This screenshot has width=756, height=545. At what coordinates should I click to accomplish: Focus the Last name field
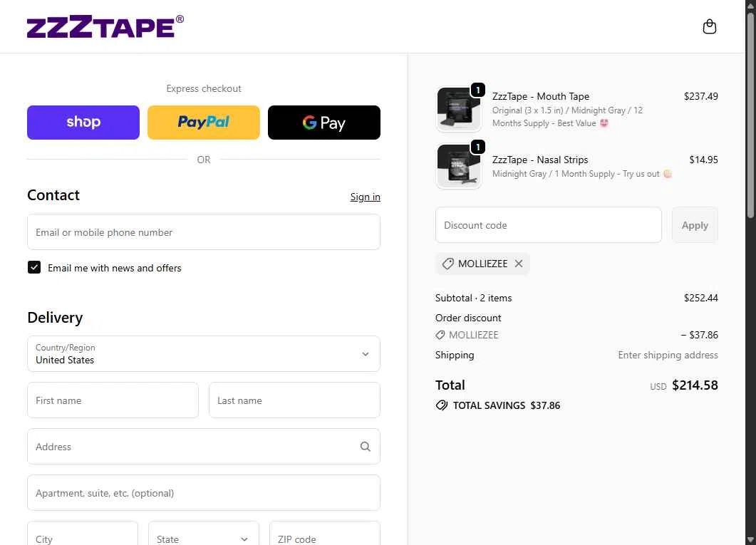[x=294, y=400]
